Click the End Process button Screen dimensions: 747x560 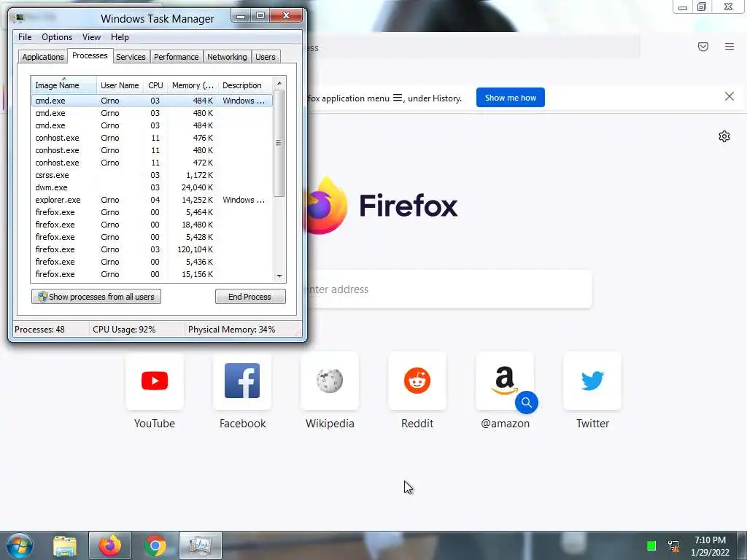tap(250, 297)
